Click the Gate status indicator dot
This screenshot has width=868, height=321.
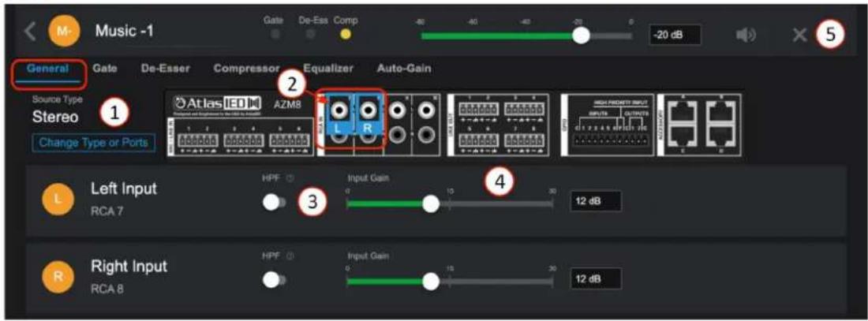(x=275, y=35)
